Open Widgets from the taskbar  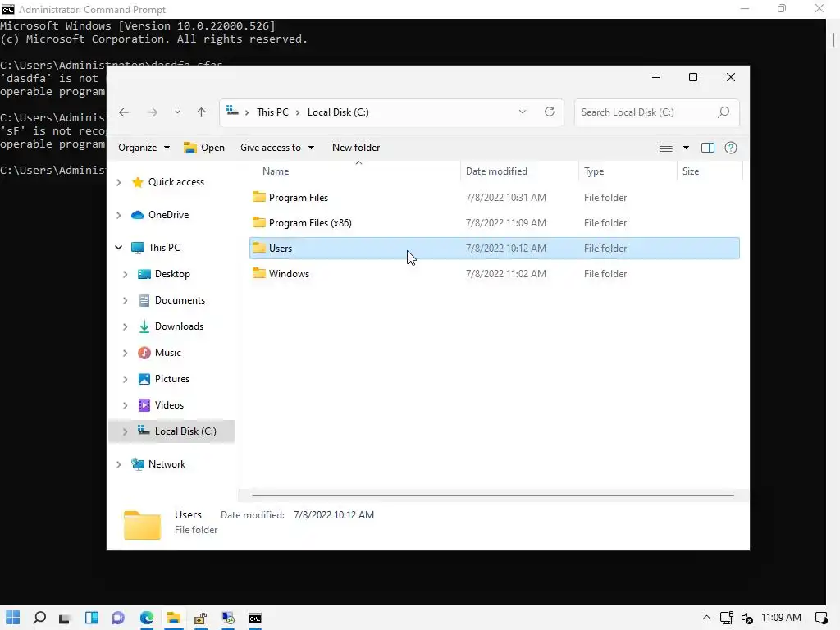tap(92, 618)
